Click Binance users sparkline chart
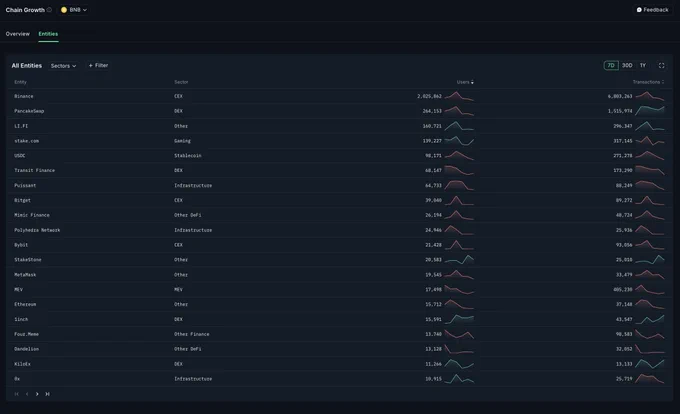This screenshot has height=414, width=680. 459,96
